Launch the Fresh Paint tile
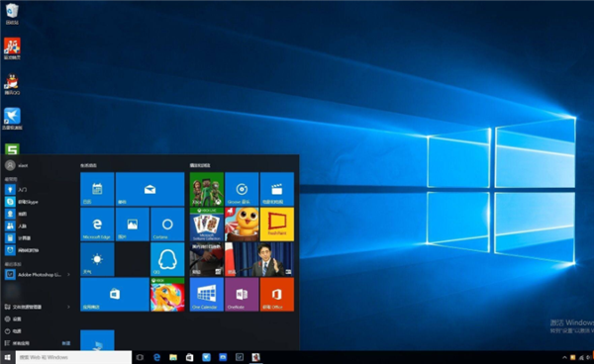Image resolution: width=594 pixels, height=364 pixels. pyautogui.click(x=277, y=224)
